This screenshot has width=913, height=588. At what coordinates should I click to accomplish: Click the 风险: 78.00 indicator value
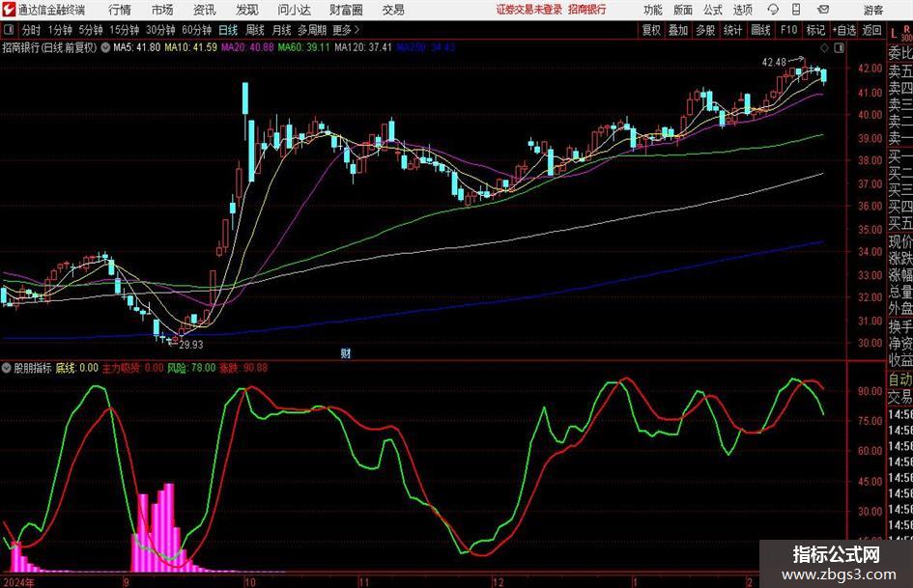point(191,368)
